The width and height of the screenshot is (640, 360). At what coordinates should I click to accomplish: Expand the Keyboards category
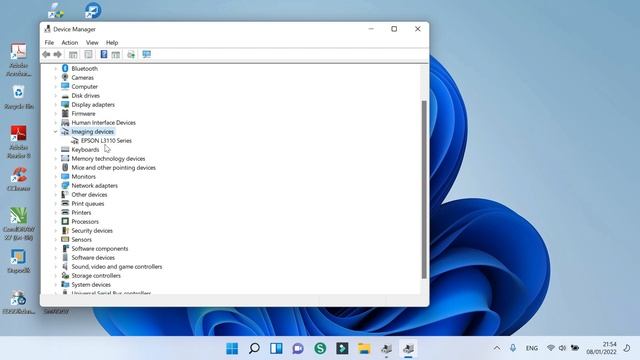coord(56,150)
